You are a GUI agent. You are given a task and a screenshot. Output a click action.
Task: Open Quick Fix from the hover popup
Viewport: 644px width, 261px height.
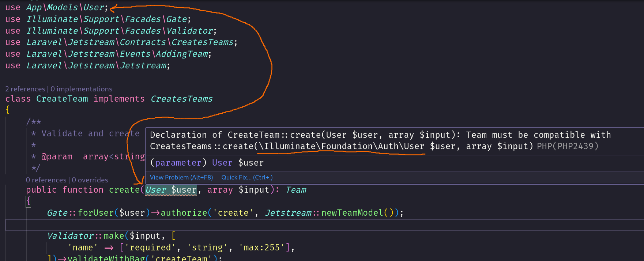tap(247, 177)
